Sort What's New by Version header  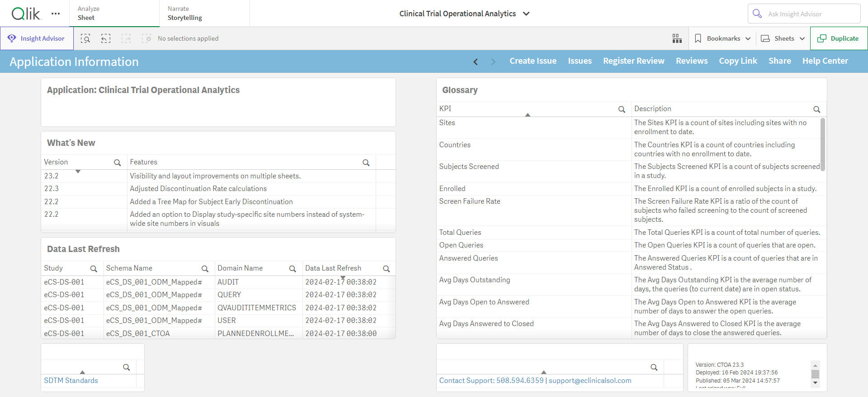point(56,162)
